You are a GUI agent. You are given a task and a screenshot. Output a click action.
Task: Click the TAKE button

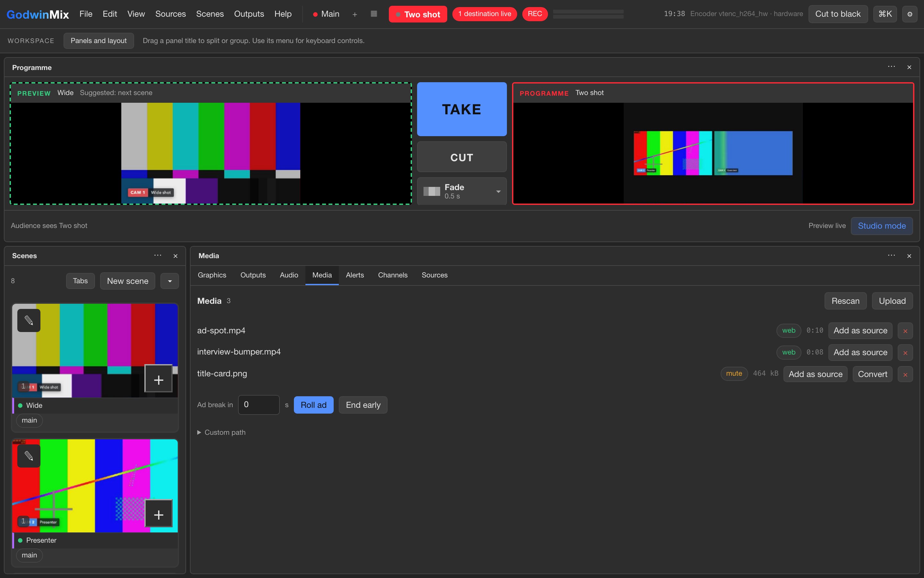point(462,109)
